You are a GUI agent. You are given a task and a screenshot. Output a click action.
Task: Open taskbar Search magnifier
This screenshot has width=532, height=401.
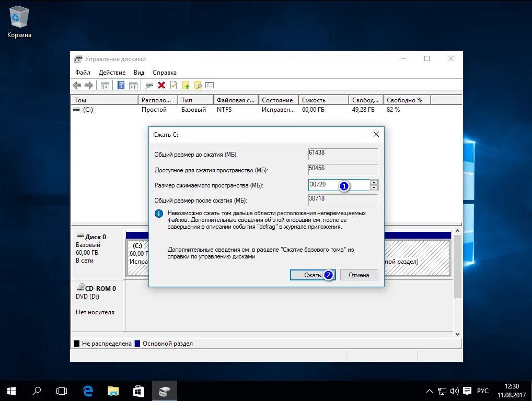36,391
